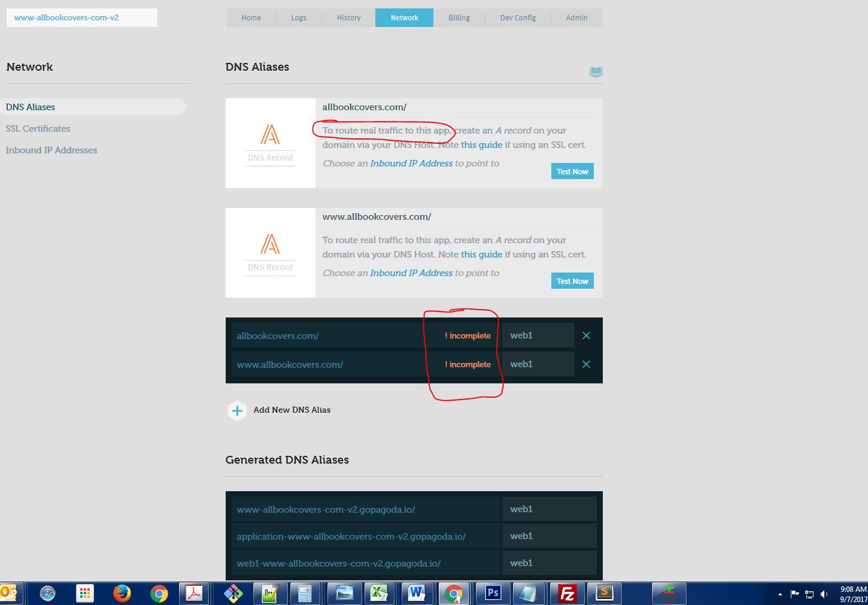868x605 pixels.
Task: Open the notebook taskbar app
Action: (x=529, y=594)
